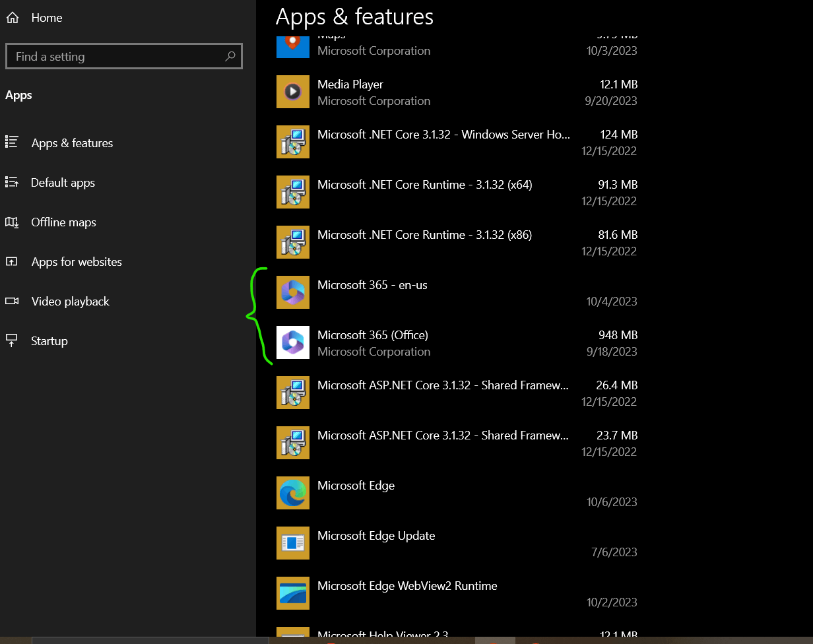Open Offline maps section
Image resolution: width=813 pixels, height=644 pixels.
(x=63, y=222)
